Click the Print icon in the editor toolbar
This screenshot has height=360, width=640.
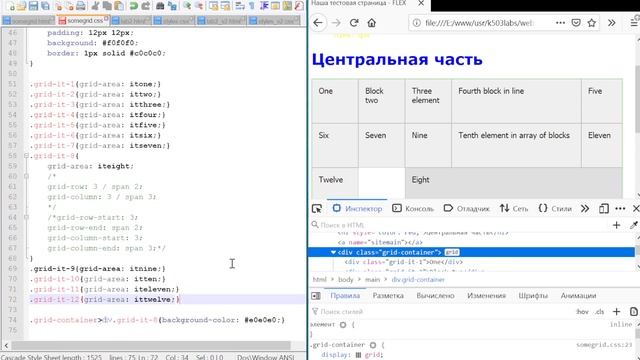(81, 6)
